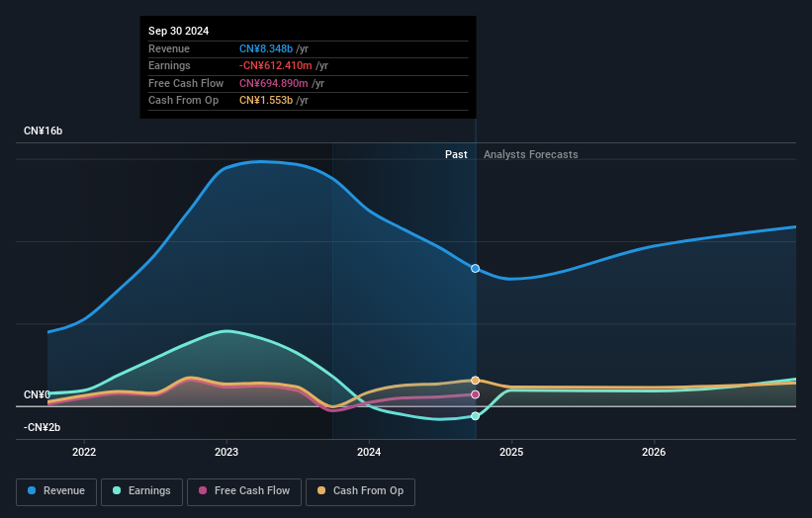The height and width of the screenshot is (518, 812).
Task: Click the orange Cash From Op data point
Action: tap(475, 381)
